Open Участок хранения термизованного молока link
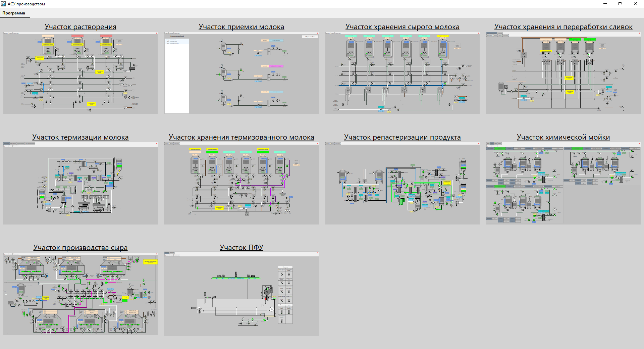Image resolution: width=644 pixels, height=349 pixels. point(241,137)
